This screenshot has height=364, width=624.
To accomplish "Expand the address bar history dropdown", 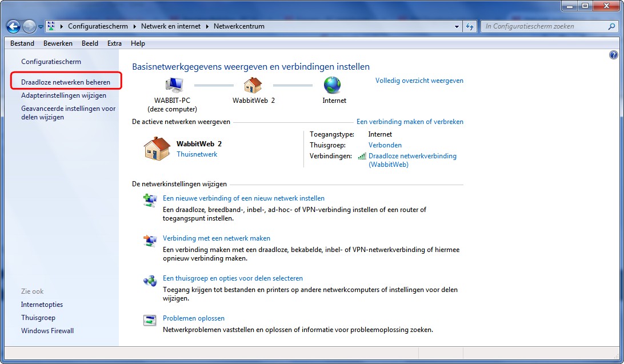I will [x=457, y=27].
